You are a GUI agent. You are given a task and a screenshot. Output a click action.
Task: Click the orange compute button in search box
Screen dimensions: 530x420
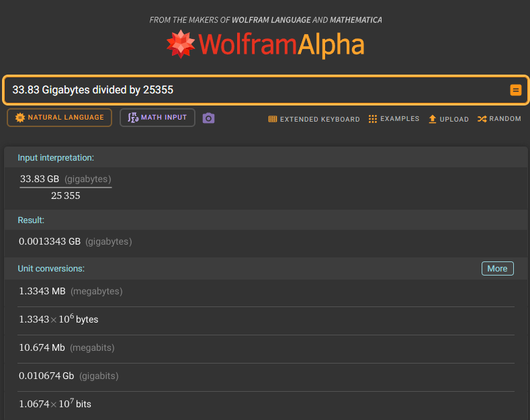515,90
